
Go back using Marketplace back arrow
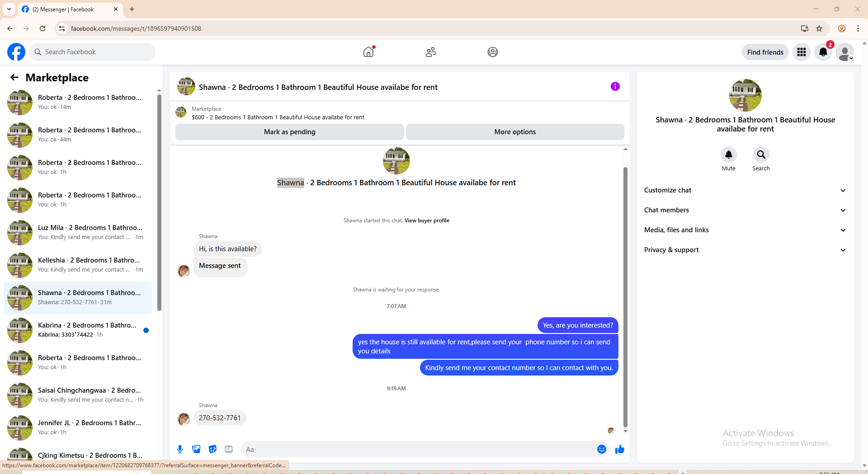pos(14,77)
